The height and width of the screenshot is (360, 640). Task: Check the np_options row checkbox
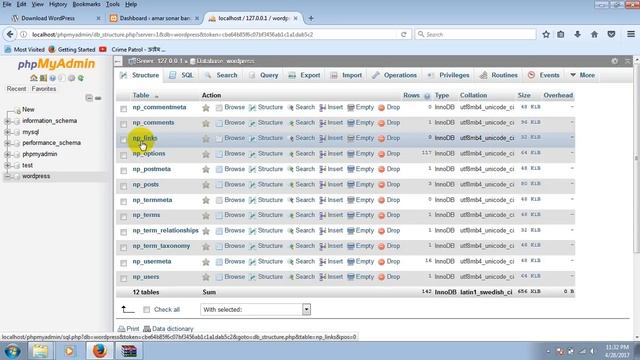tap(124, 155)
